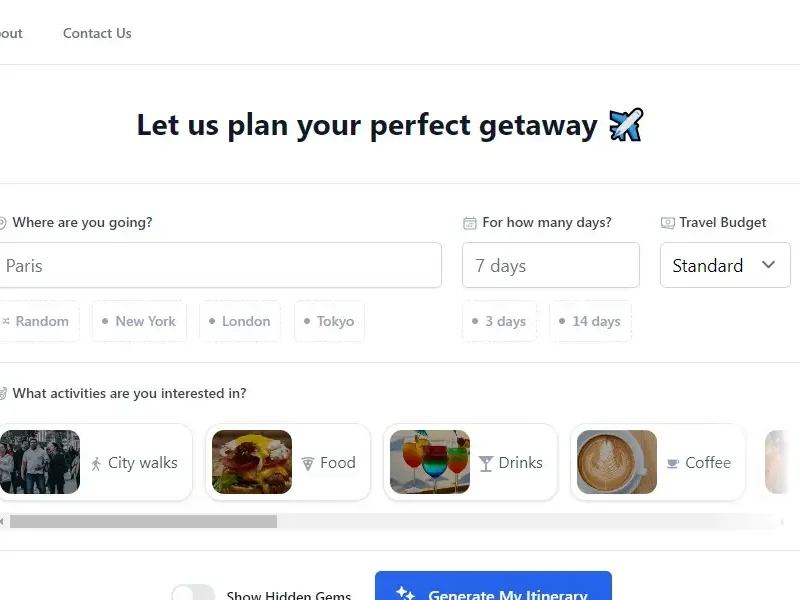Select the 3 days duration preset
This screenshot has height=600, width=800.
point(499,321)
